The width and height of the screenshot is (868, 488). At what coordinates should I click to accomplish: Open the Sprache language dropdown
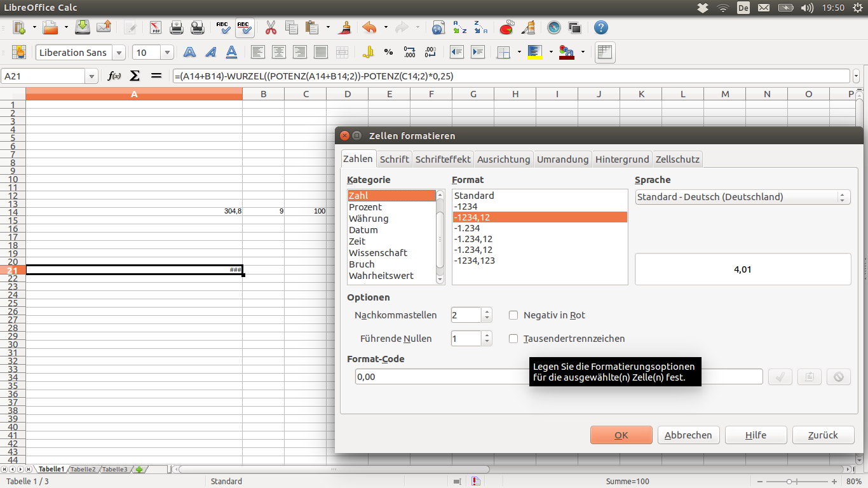(743, 197)
